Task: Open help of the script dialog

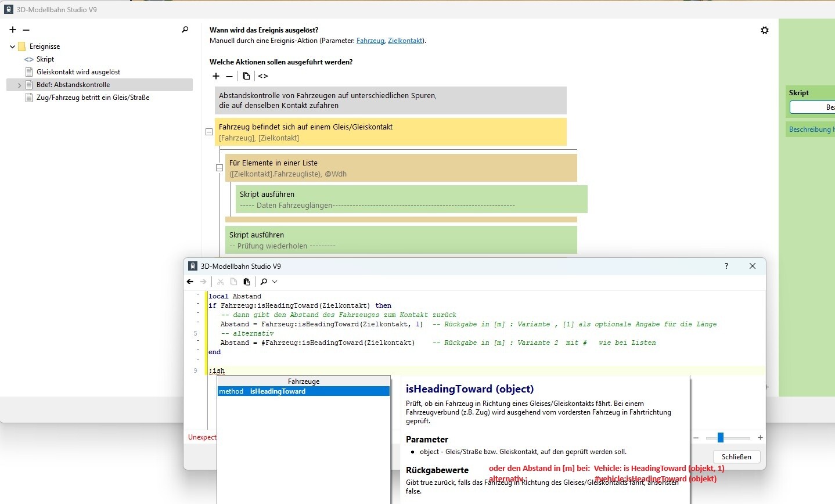Action: click(726, 266)
